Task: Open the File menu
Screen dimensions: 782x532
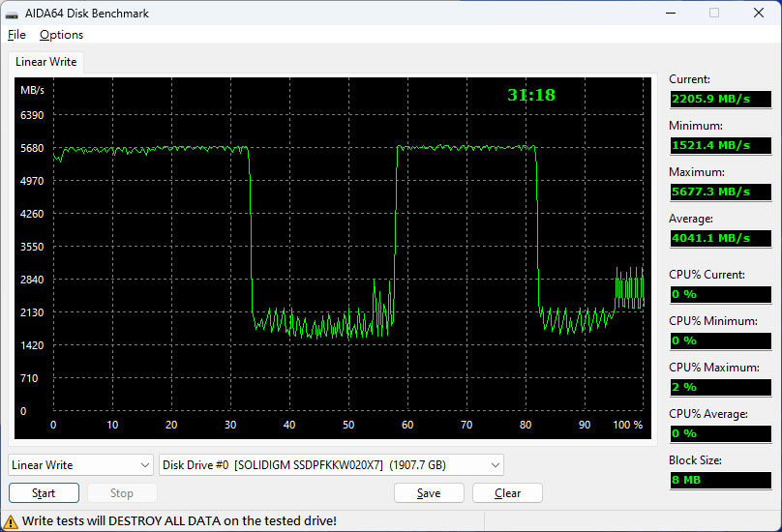Action: (x=17, y=35)
